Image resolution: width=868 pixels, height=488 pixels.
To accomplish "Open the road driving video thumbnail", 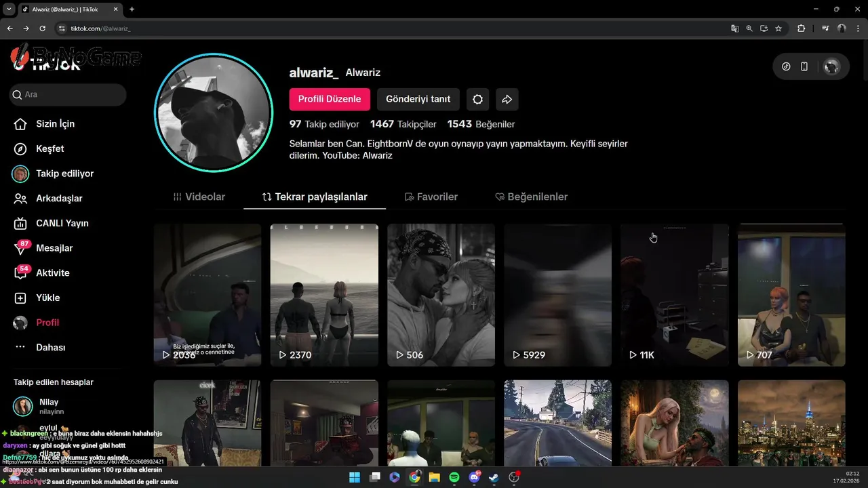I will 557,423.
